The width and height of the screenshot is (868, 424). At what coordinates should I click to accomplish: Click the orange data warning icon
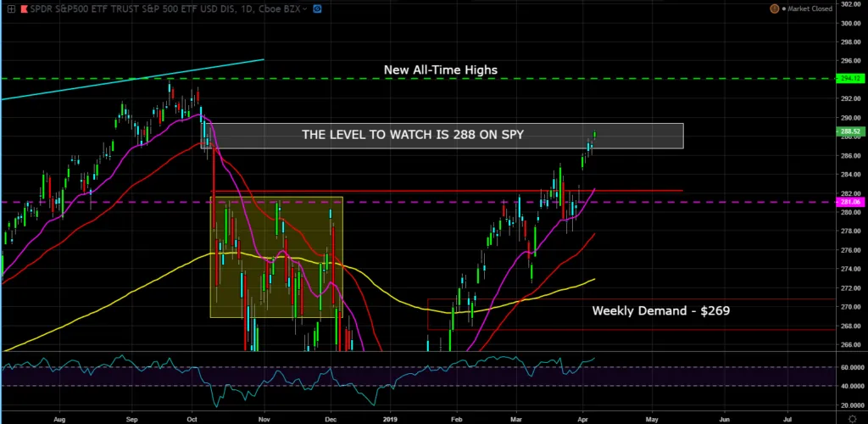click(x=773, y=8)
